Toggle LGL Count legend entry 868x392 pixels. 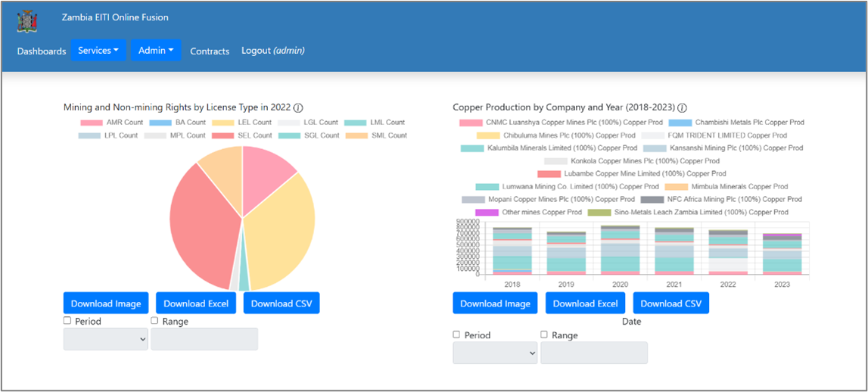coord(308,123)
